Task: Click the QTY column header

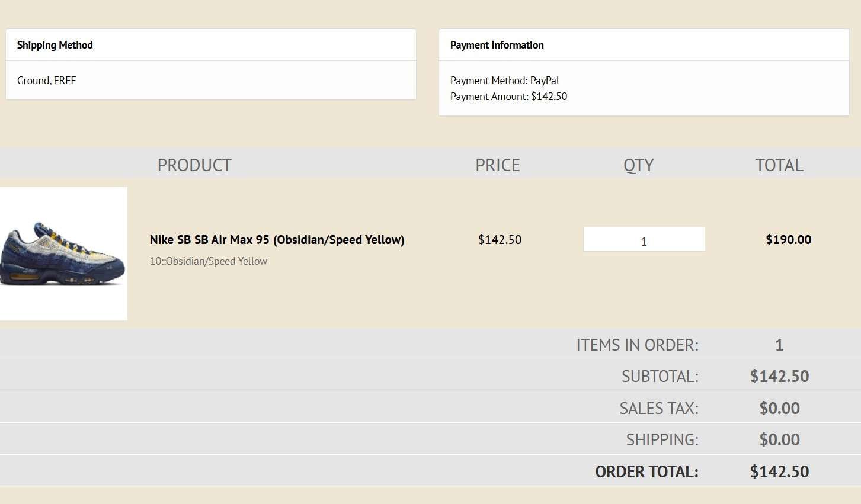Action: pos(638,165)
